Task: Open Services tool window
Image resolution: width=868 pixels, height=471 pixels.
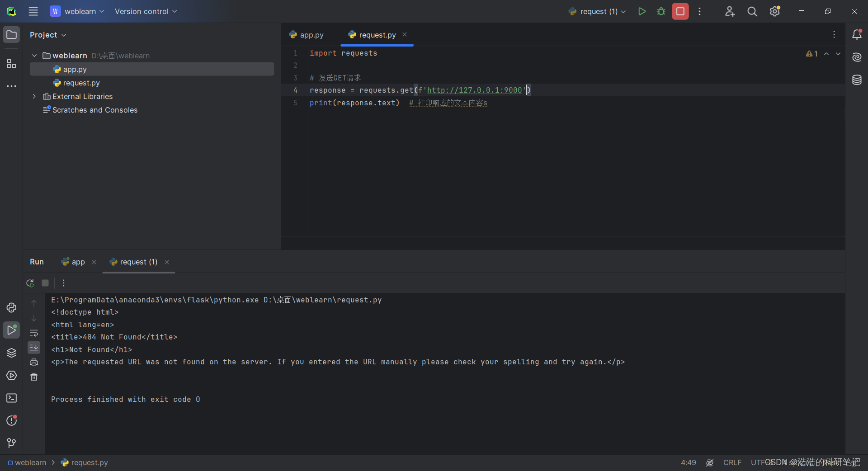Action: (11, 376)
